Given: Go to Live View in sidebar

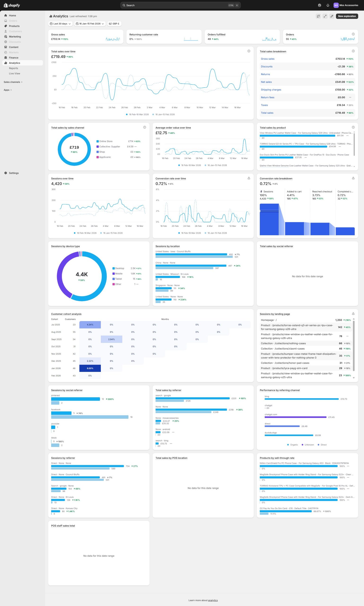Looking at the screenshot, I should pos(14,74).
